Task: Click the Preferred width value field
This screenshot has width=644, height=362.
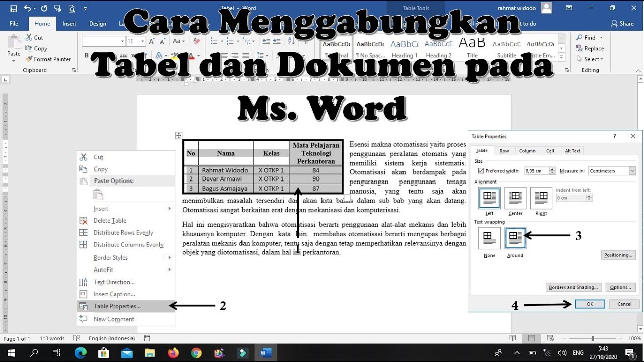Action: 536,171
